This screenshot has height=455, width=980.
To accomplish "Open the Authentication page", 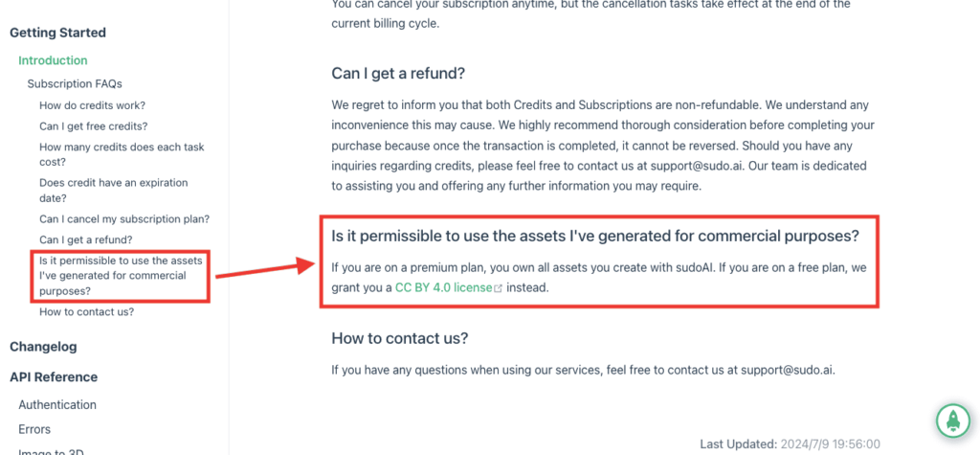I will pyautogui.click(x=57, y=405).
